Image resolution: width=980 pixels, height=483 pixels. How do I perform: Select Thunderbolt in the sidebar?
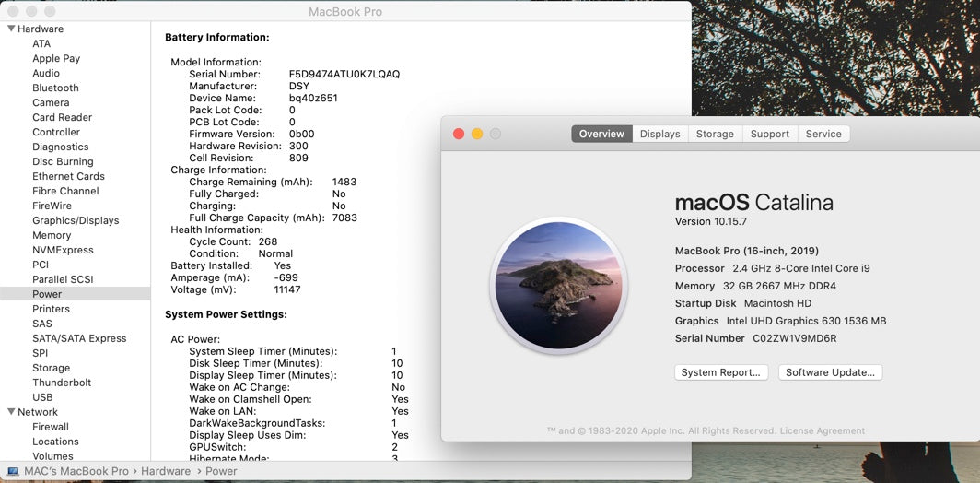coord(62,383)
